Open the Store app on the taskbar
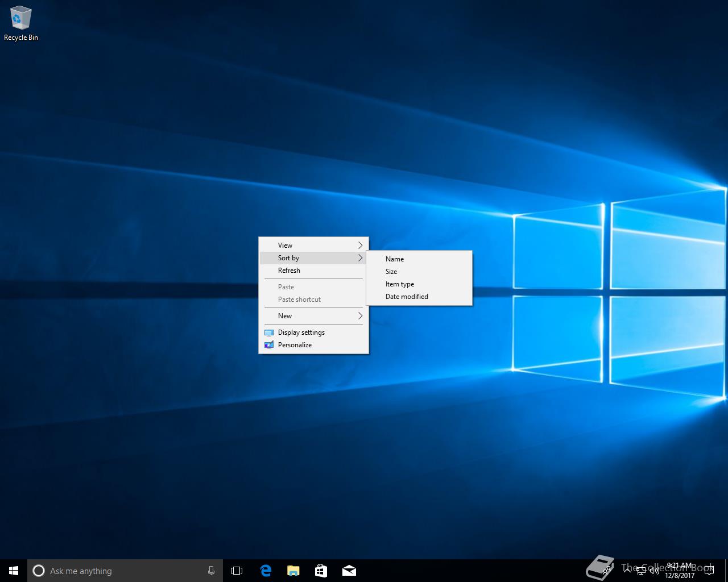This screenshot has height=582, width=728. click(x=321, y=571)
